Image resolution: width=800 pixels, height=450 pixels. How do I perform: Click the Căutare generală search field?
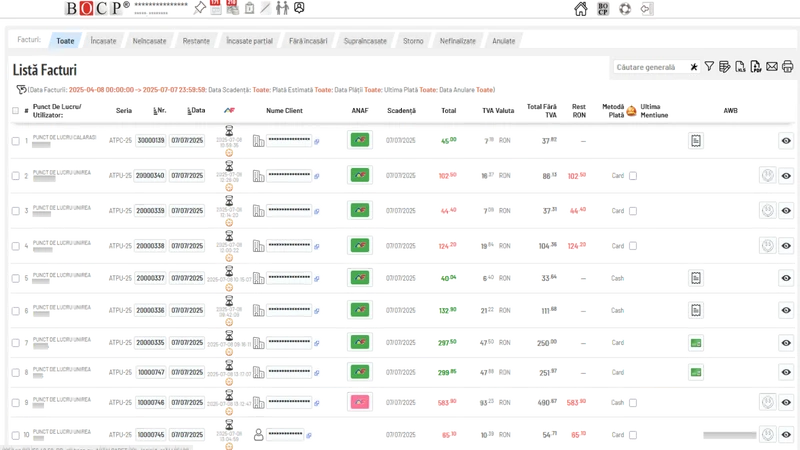[650, 67]
